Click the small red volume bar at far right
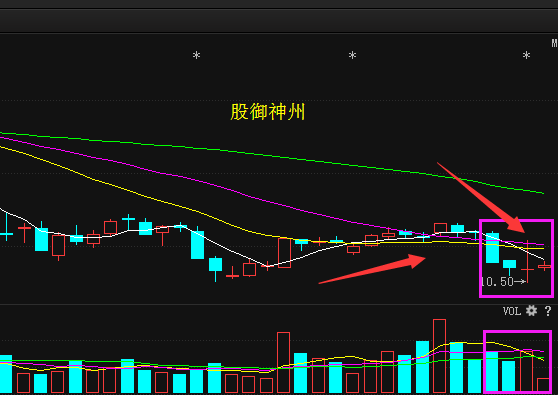This screenshot has width=558, height=395. pos(543,385)
